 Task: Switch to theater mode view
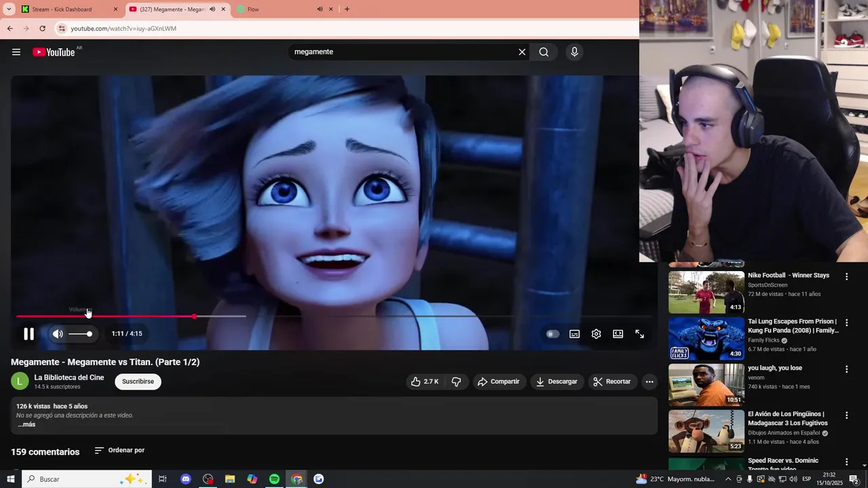[618, 333]
